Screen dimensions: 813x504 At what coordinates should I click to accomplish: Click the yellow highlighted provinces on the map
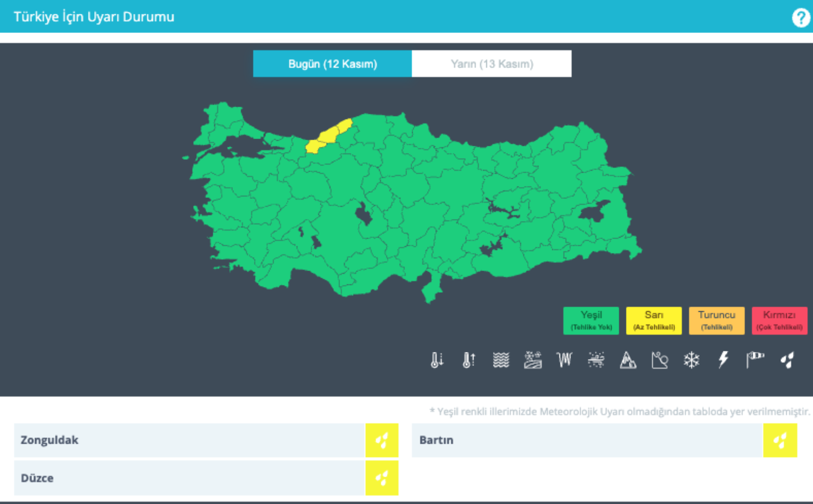point(328,136)
